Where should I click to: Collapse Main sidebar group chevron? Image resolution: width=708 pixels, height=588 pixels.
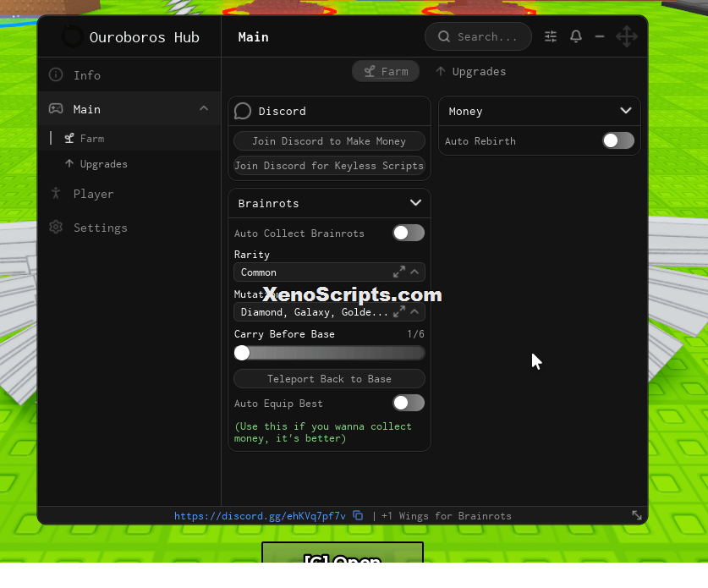[204, 109]
